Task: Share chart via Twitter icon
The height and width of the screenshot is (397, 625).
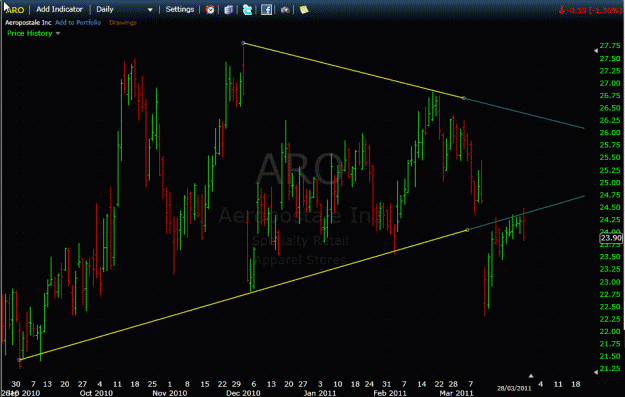Action: 247,10
